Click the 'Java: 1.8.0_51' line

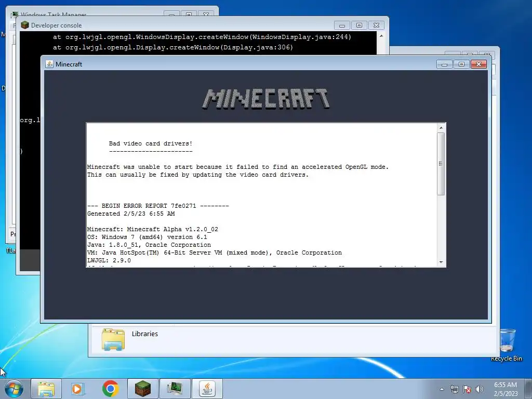click(149, 245)
